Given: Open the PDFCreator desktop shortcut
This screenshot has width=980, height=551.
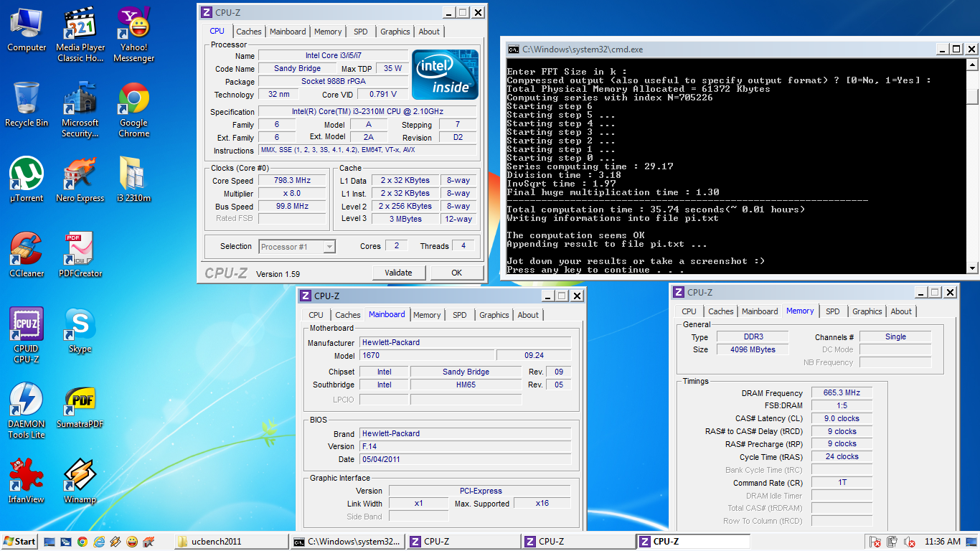Looking at the screenshot, I should pyautogui.click(x=80, y=255).
